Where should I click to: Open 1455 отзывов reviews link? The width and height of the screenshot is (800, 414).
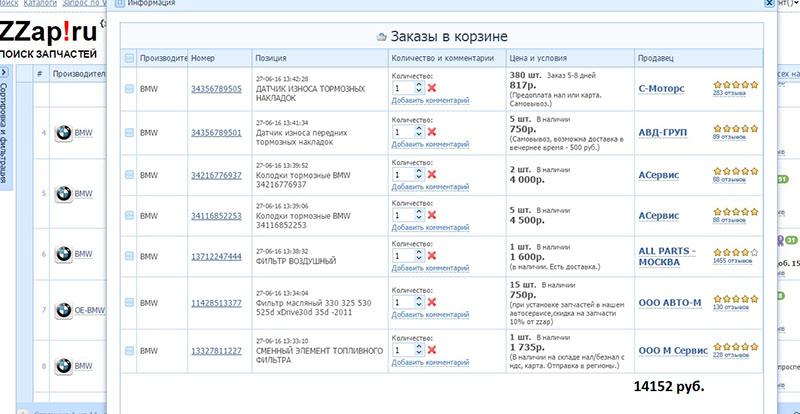[x=732, y=261]
